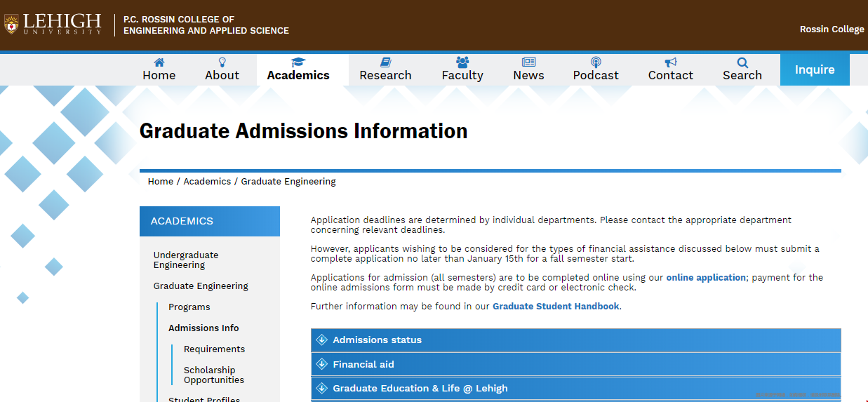Viewport: 868px width, 402px height.
Task: Open the About menu item
Action: pyautogui.click(x=222, y=75)
